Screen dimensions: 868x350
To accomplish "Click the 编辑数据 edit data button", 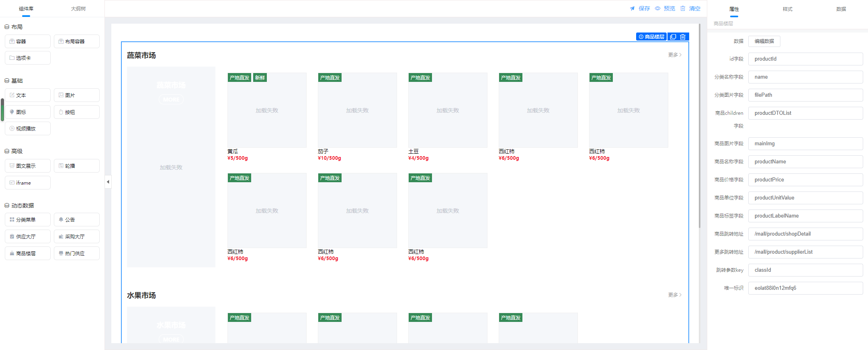I will coord(764,41).
